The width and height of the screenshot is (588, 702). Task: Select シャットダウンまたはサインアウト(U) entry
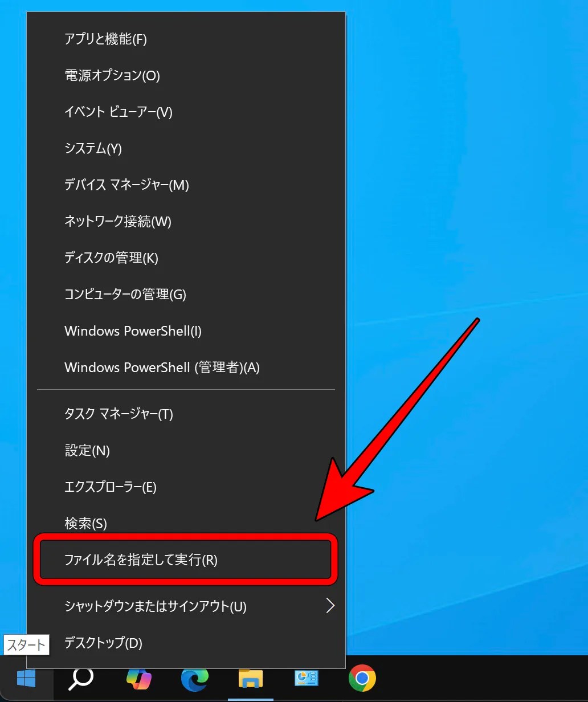point(186,606)
